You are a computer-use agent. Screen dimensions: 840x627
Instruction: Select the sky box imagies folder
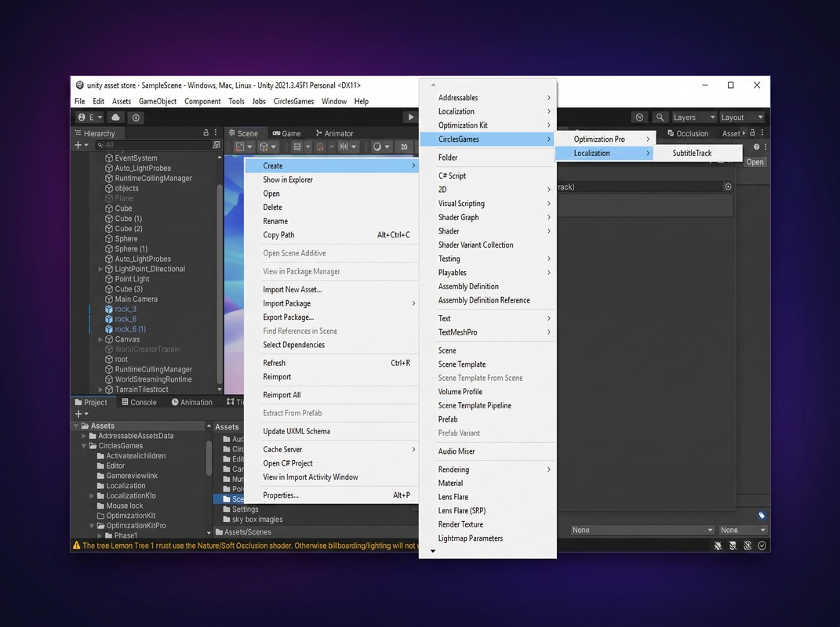coord(257,520)
